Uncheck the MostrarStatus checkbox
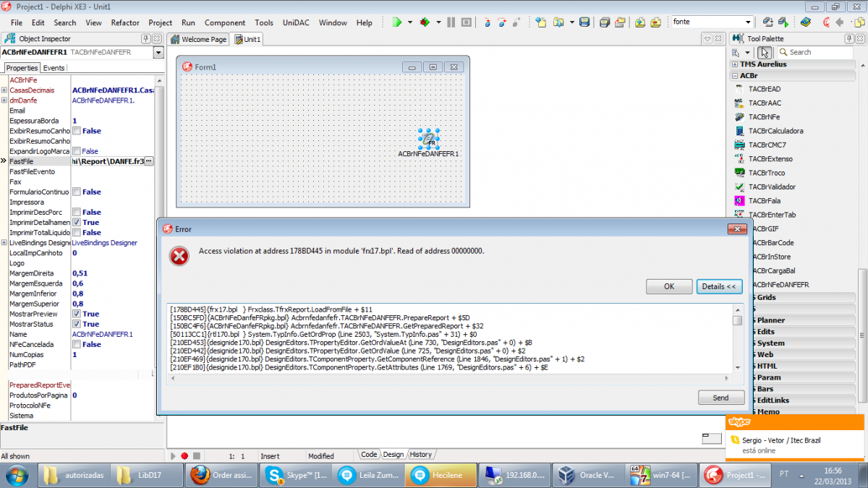Screen dimensions: 868x488 pos(76,324)
